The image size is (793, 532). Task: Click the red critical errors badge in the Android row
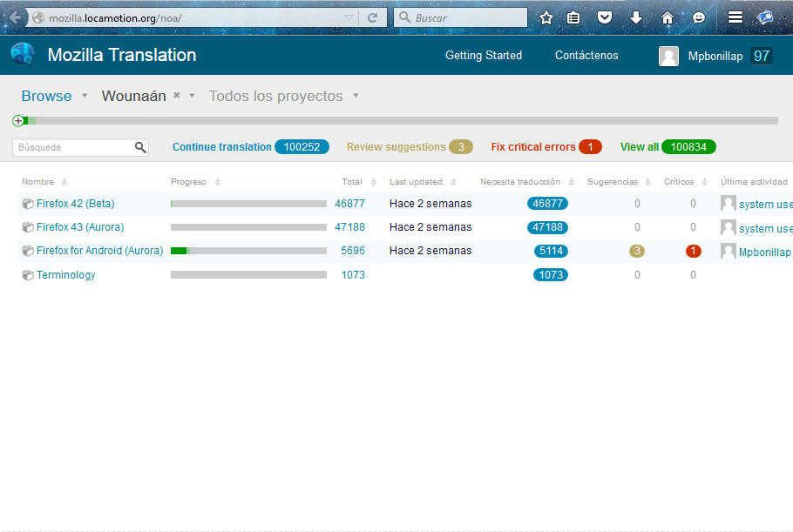tap(693, 251)
